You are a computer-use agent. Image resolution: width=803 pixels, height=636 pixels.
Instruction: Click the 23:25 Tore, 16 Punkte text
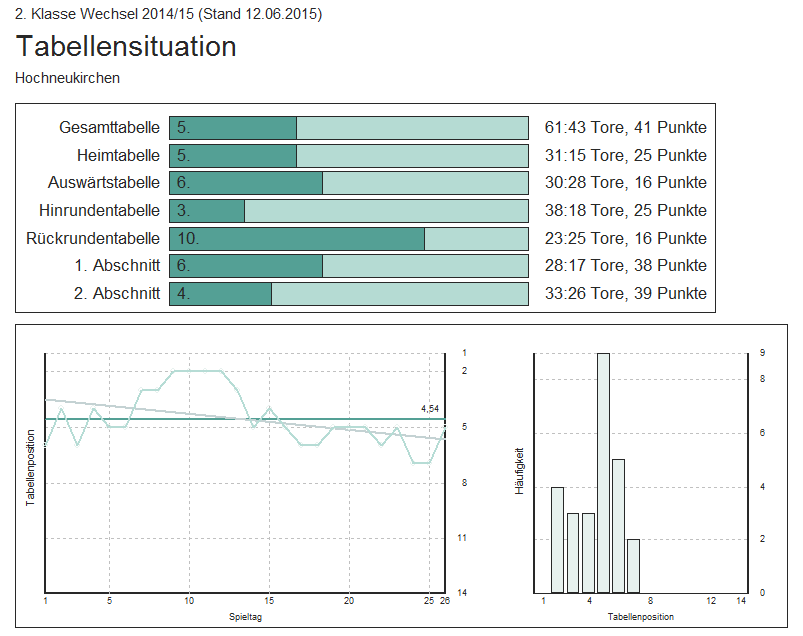coord(625,239)
